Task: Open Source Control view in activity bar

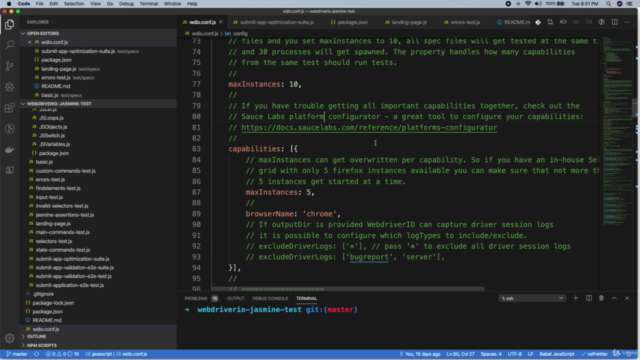Action: (9, 66)
